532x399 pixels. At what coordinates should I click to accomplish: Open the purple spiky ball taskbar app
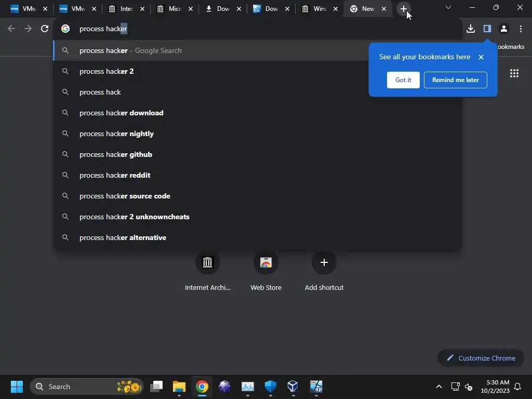pos(224,387)
